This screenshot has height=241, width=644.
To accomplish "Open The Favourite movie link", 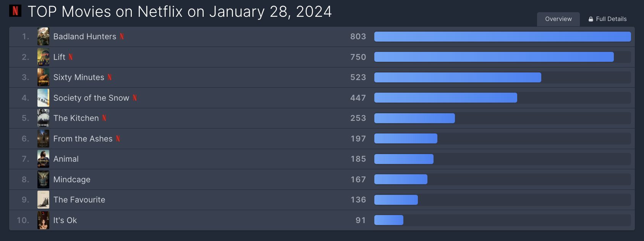I will click(79, 199).
